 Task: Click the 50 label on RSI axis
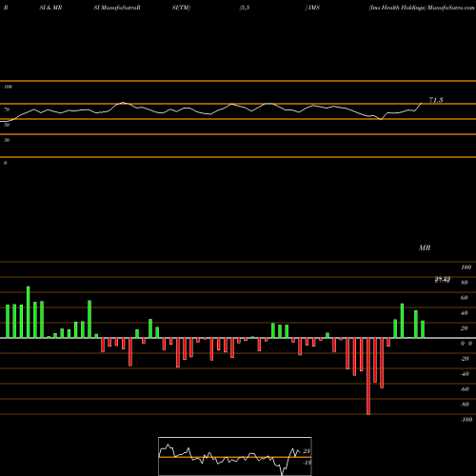point(7,125)
